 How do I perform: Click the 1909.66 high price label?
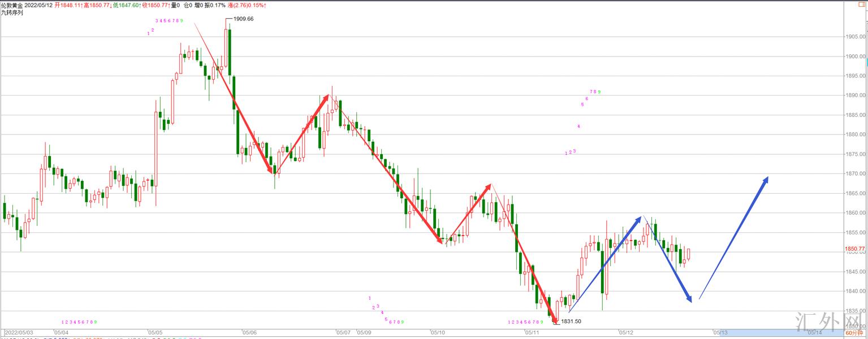pyautogui.click(x=243, y=19)
